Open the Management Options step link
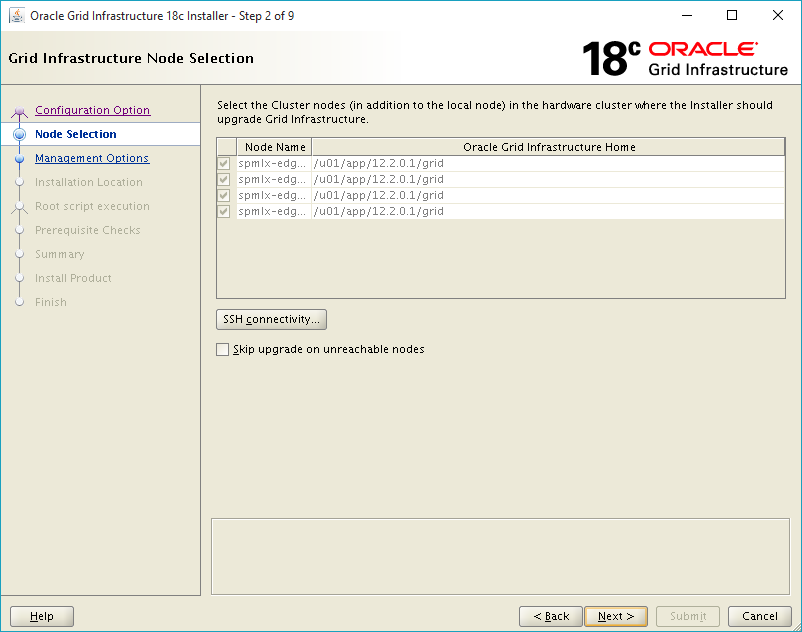Viewport: 802px width, 632px height. point(92,158)
